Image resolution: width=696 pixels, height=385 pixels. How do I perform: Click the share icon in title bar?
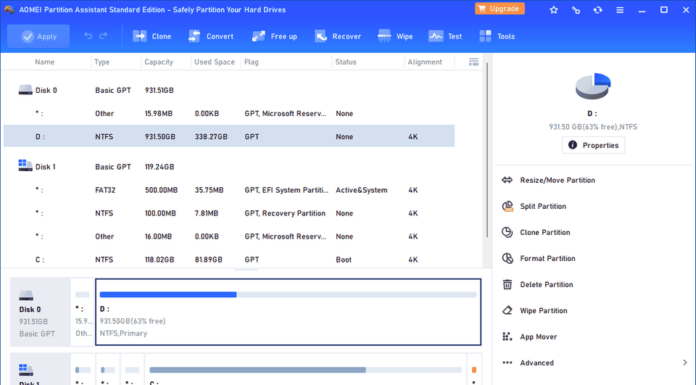(x=576, y=10)
